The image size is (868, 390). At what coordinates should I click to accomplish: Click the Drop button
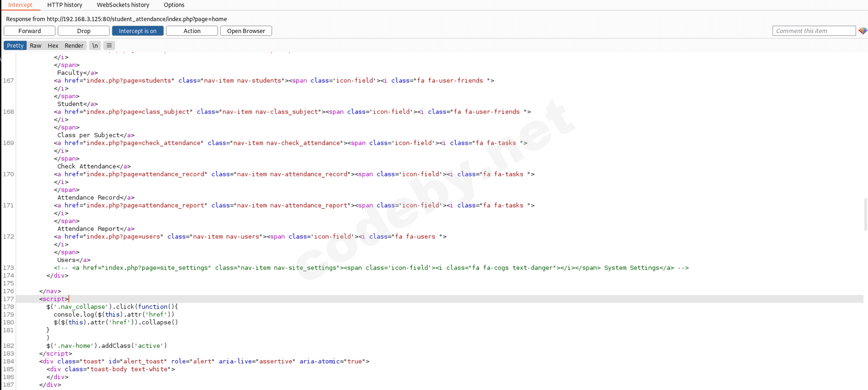pyautogui.click(x=84, y=31)
